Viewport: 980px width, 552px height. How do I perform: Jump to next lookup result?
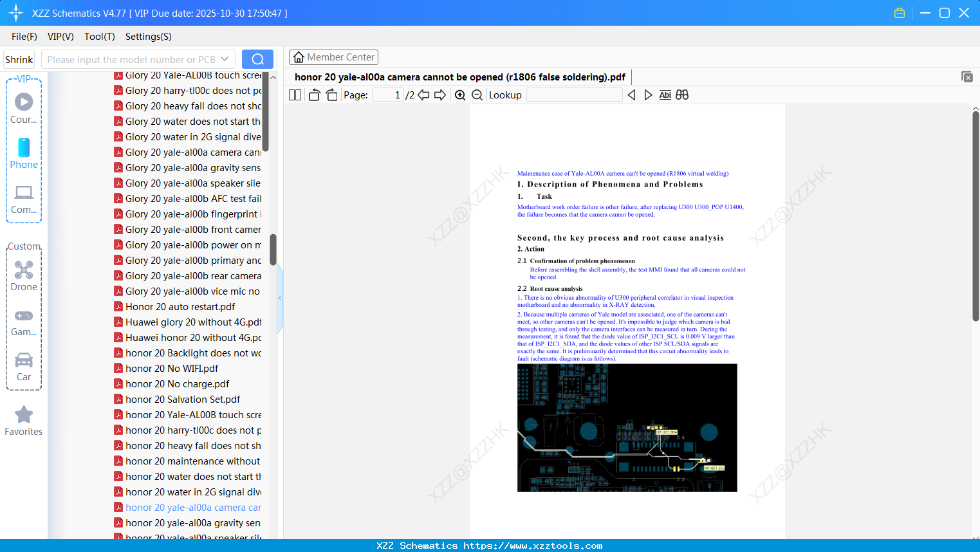[x=648, y=95]
